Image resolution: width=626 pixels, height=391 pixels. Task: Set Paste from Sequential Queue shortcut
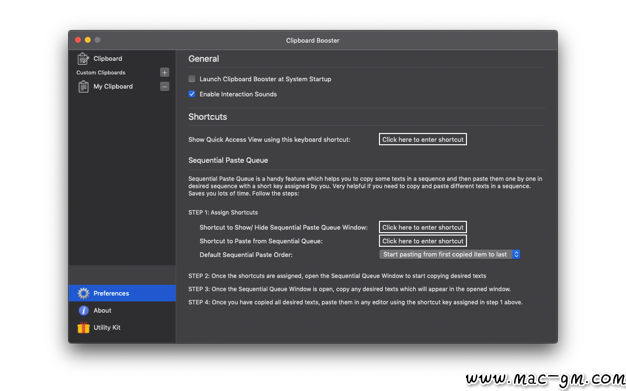pyautogui.click(x=423, y=241)
